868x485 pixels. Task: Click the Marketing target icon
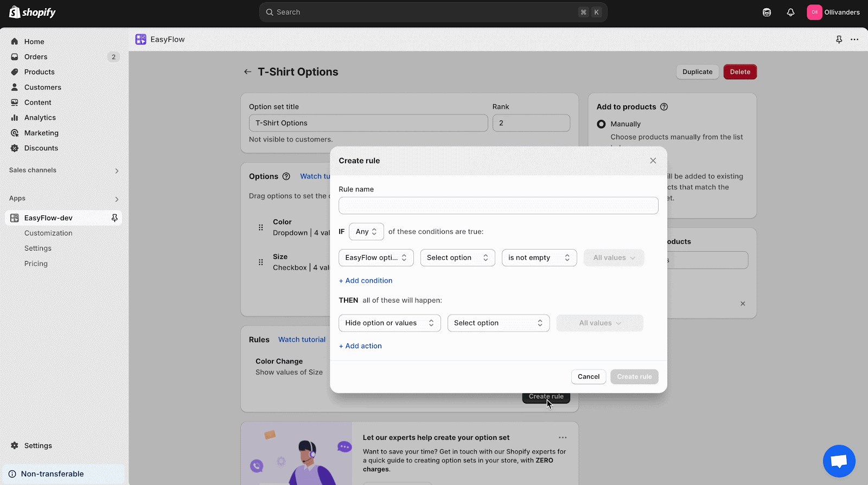point(15,133)
